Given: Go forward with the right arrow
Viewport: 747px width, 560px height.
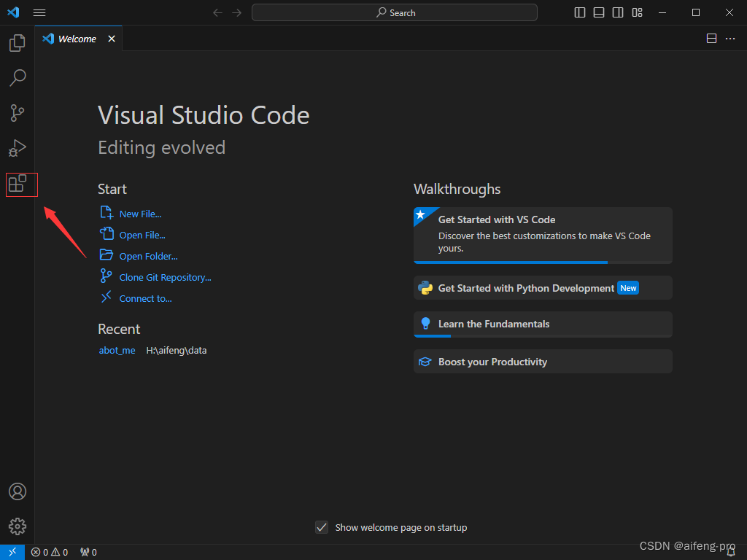Looking at the screenshot, I should [x=237, y=13].
